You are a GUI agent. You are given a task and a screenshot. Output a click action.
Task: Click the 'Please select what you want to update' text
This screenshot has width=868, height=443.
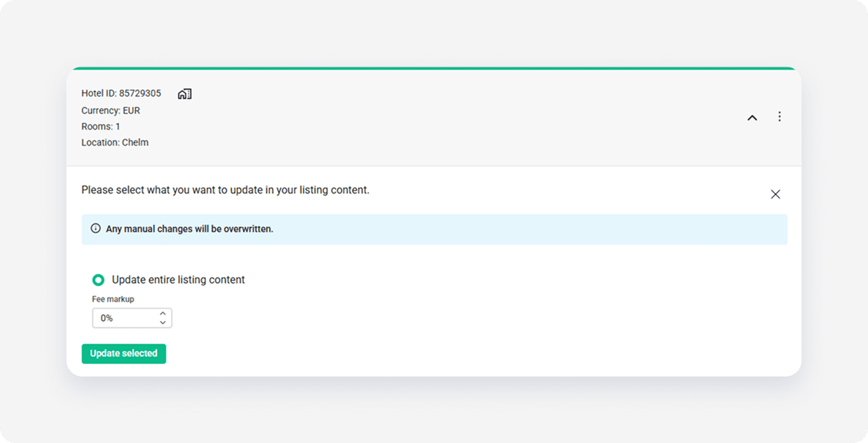pos(225,190)
